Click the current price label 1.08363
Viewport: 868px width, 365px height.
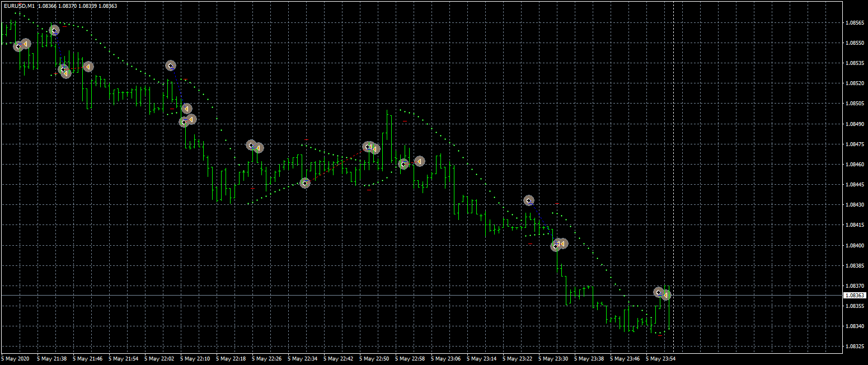(x=855, y=295)
